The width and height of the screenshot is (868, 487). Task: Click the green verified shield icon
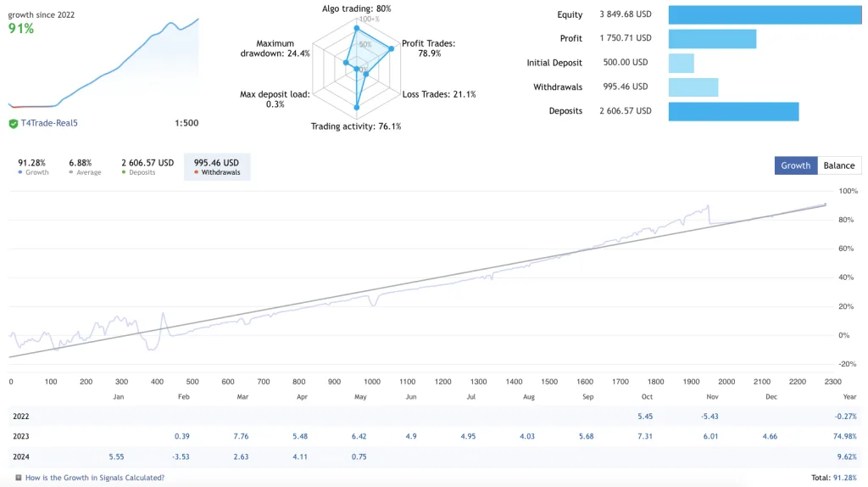14,123
